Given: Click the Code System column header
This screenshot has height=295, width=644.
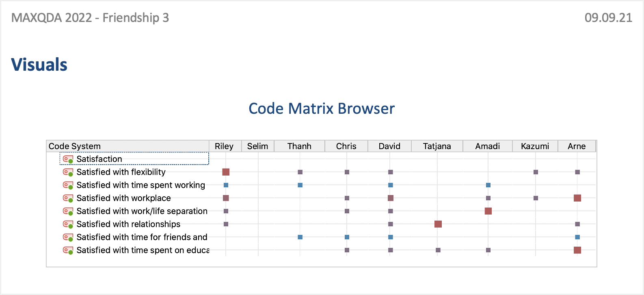Looking at the screenshot, I should [x=128, y=146].
